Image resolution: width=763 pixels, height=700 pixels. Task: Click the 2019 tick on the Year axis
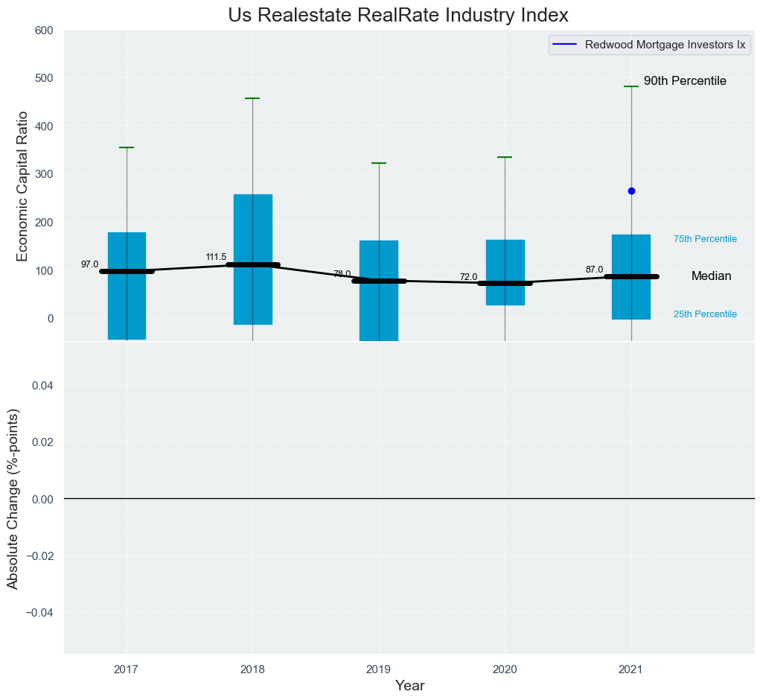point(379,670)
